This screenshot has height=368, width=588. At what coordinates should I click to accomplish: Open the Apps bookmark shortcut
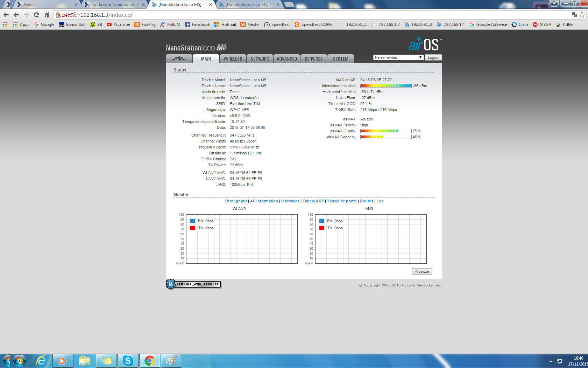(21, 25)
